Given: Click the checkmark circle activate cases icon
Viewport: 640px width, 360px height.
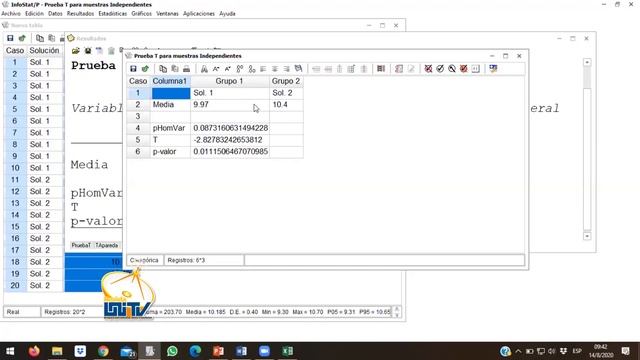Looking at the screenshot, I should point(440,69).
